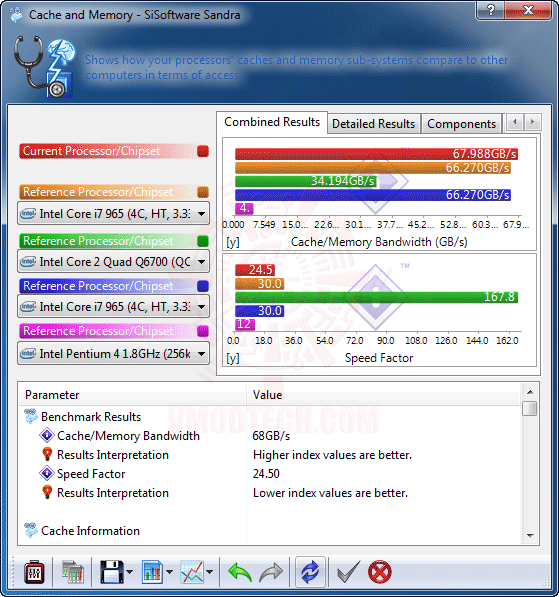Click the list scrollbar up arrow

coord(530,392)
